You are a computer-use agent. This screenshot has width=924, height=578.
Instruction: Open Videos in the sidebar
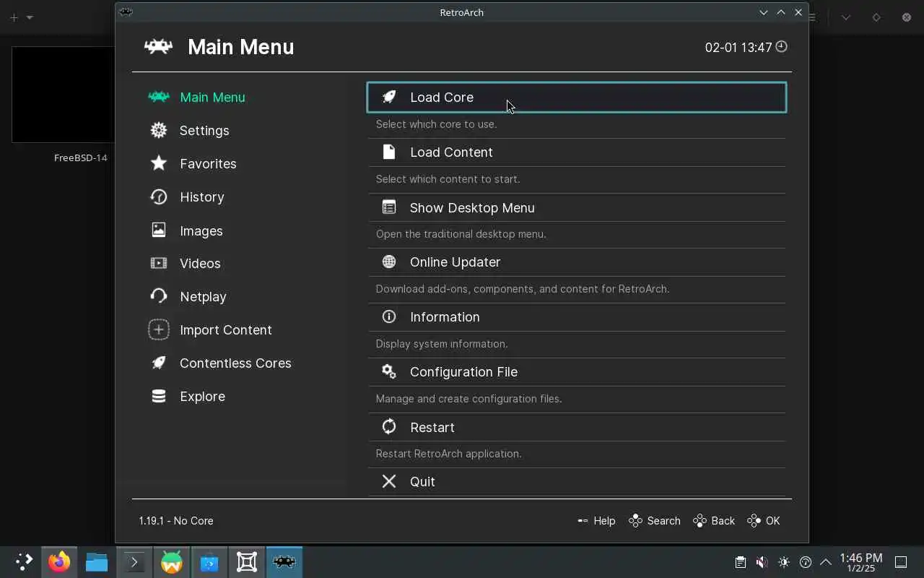point(200,264)
